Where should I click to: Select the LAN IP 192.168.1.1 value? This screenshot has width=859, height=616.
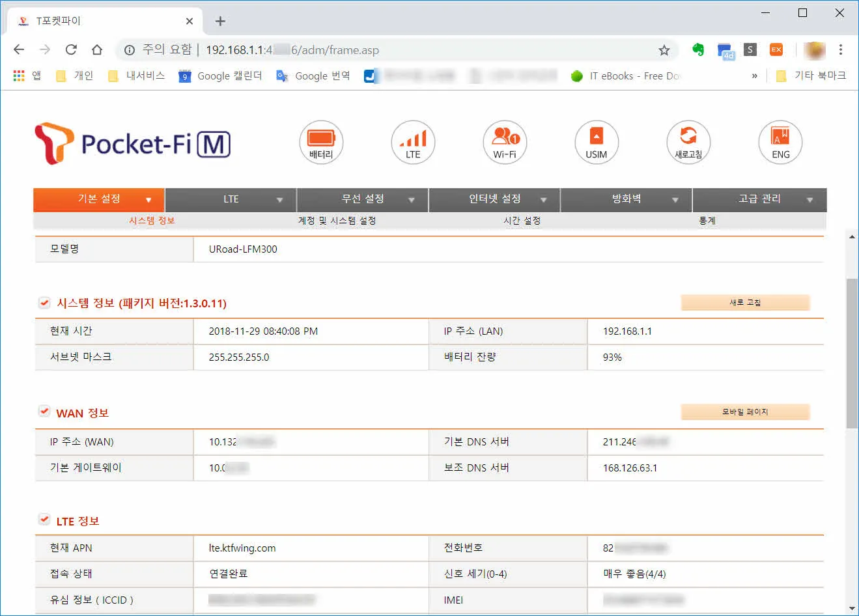click(627, 331)
